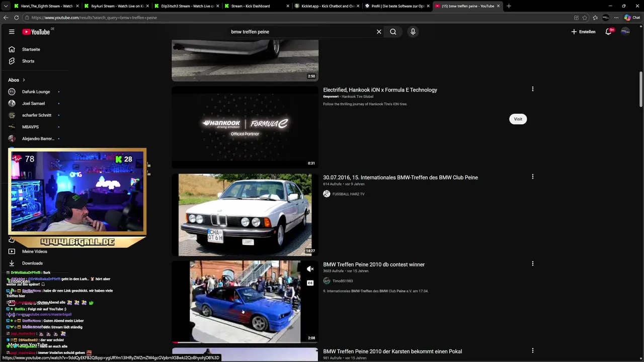
Task: Open the 30.07.2016 BMW-Treffen video title
Action: pos(400,177)
